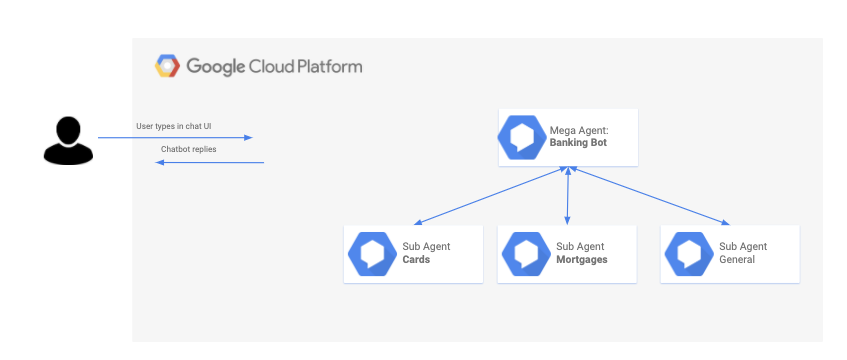Click the "Chatbot replies" label
847x360 pixels.
(x=189, y=149)
